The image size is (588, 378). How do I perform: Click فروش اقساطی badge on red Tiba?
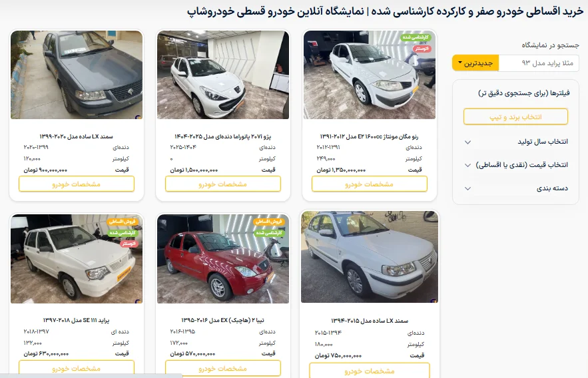[268, 222]
